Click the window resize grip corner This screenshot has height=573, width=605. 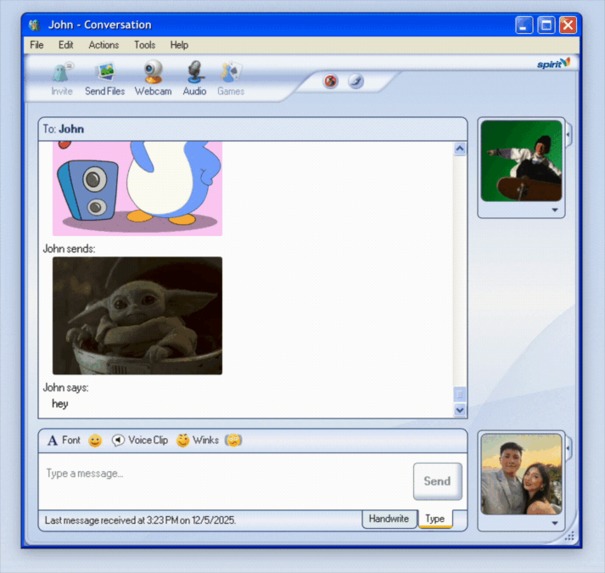[x=570, y=536]
